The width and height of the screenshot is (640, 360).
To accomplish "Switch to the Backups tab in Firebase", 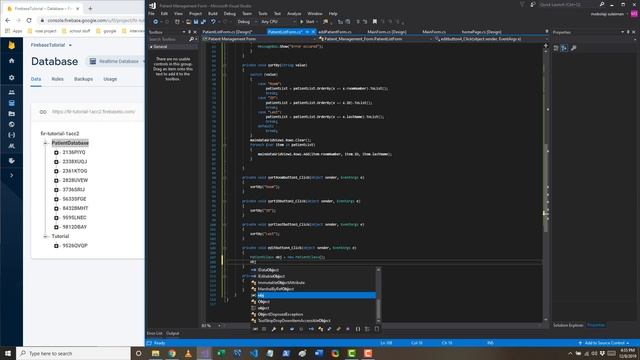I will 83,79.
